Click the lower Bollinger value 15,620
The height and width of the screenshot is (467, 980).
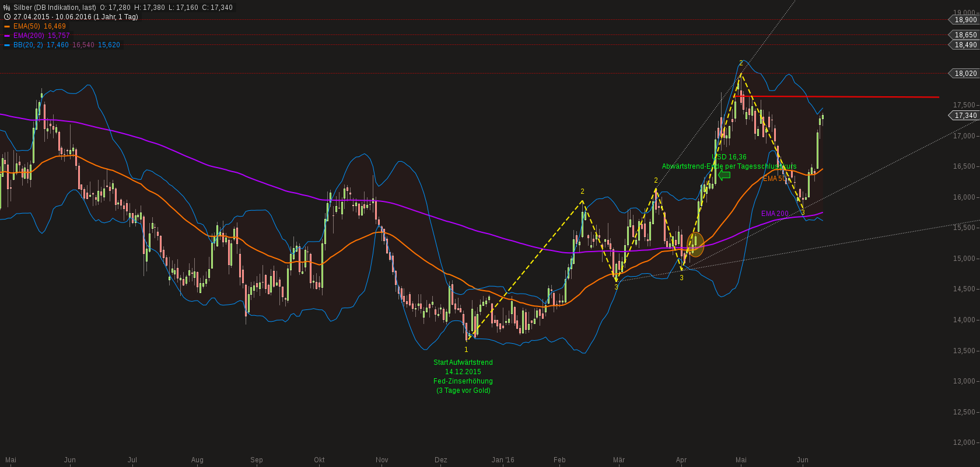[x=109, y=45]
